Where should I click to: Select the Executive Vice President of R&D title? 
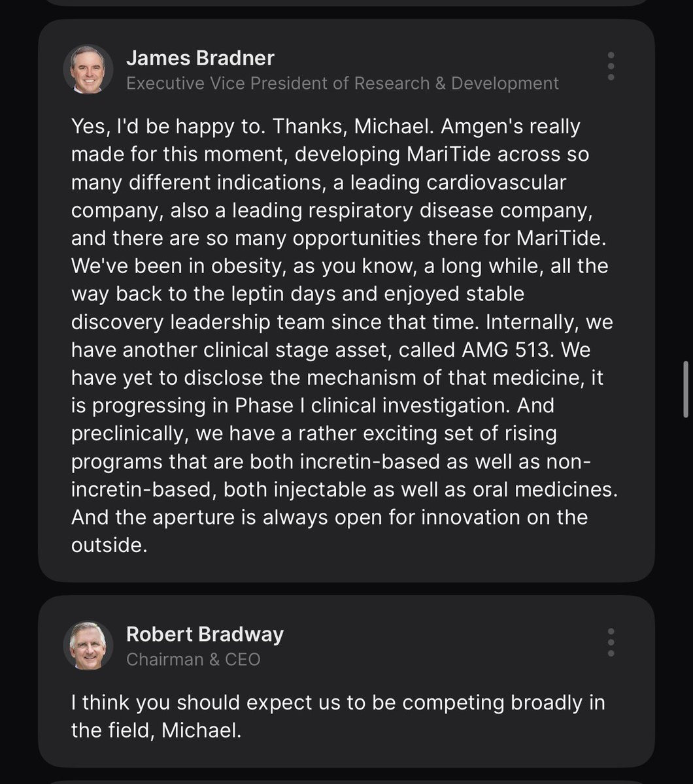pos(343,84)
